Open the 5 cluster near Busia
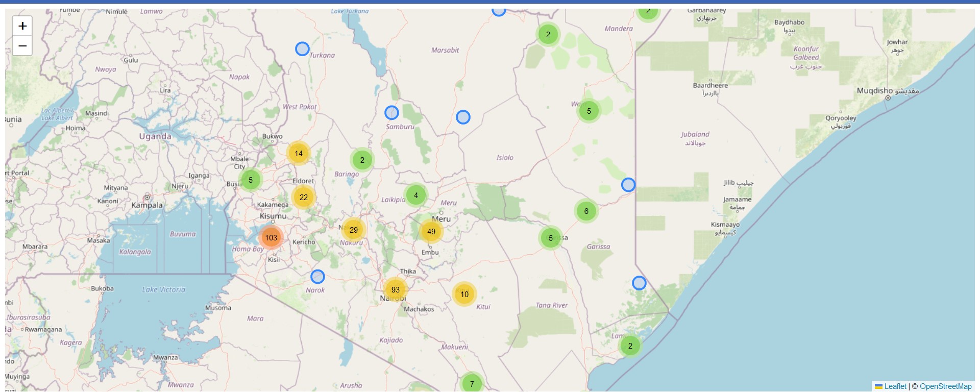 point(251,180)
